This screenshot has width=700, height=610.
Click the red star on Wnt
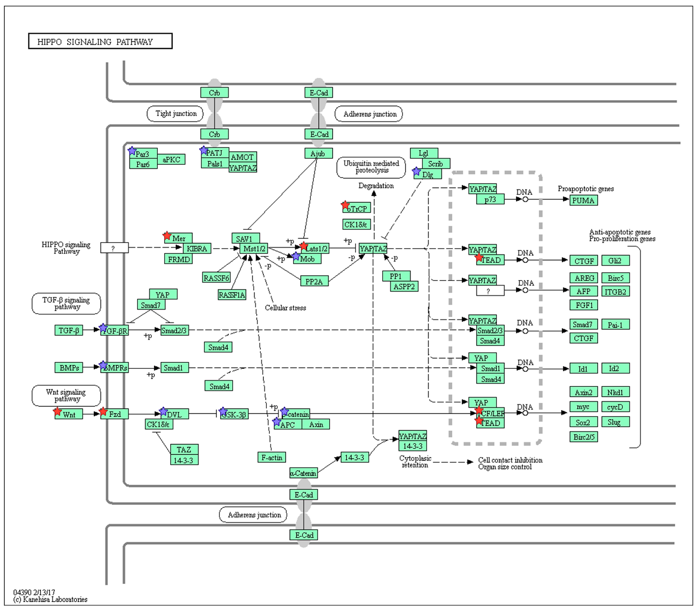(x=57, y=412)
